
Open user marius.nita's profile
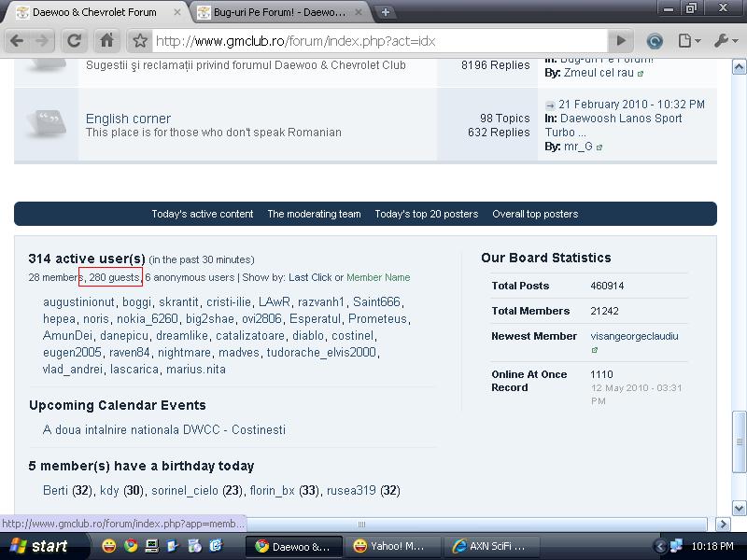(x=196, y=369)
